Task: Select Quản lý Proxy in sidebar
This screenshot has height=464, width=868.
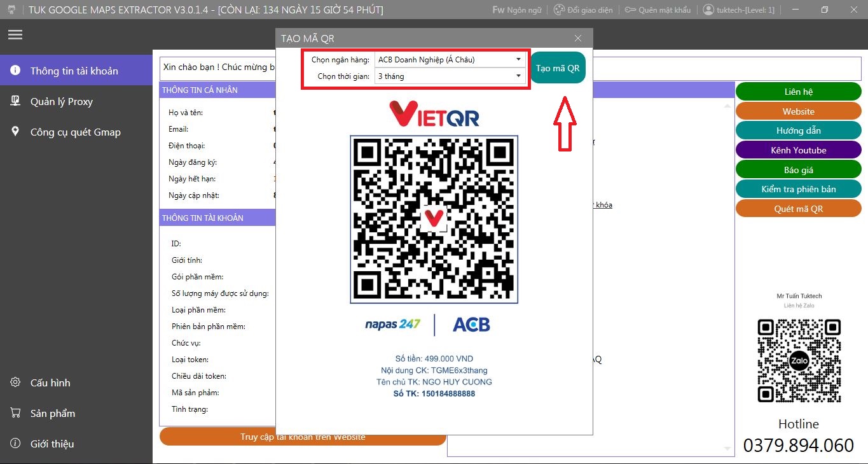Action: tap(61, 102)
